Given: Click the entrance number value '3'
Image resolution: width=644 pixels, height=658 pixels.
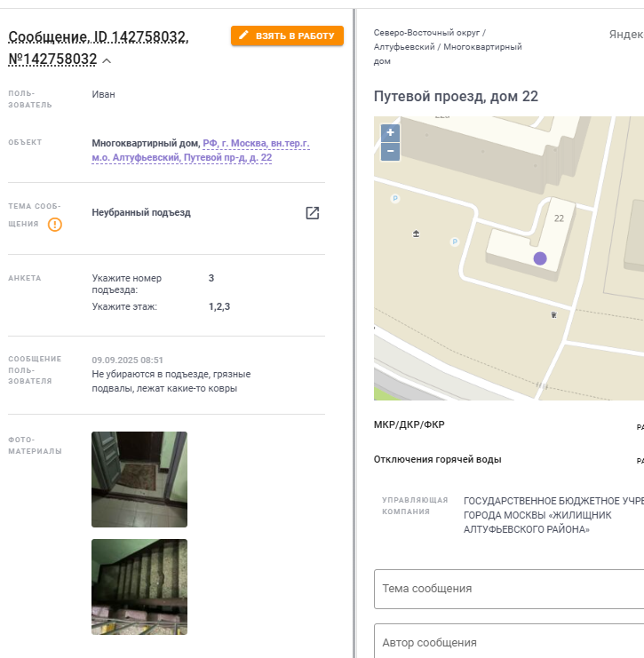Looking at the screenshot, I should [211, 278].
